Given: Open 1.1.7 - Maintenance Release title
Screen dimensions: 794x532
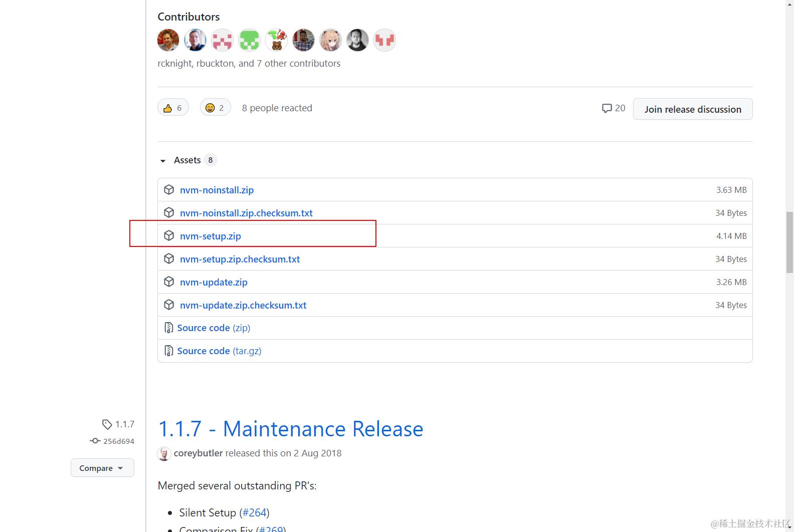Looking at the screenshot, I should pos(291,429).
